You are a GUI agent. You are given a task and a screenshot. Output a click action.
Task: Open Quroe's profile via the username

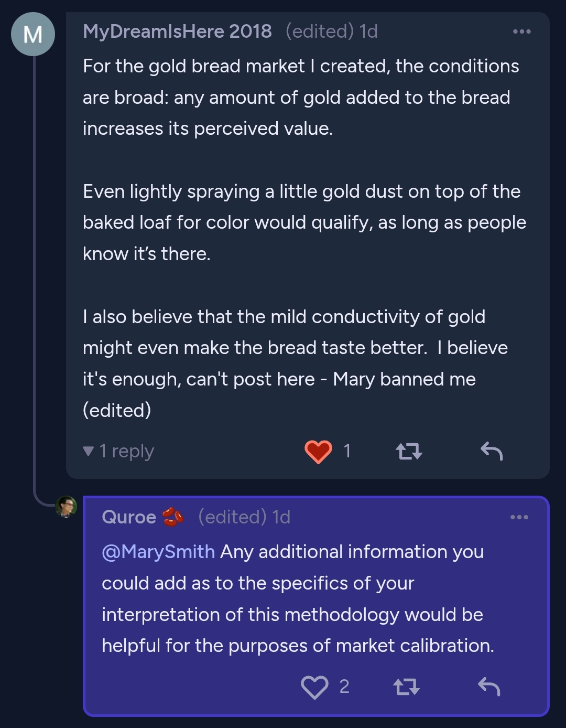point(129,517)
